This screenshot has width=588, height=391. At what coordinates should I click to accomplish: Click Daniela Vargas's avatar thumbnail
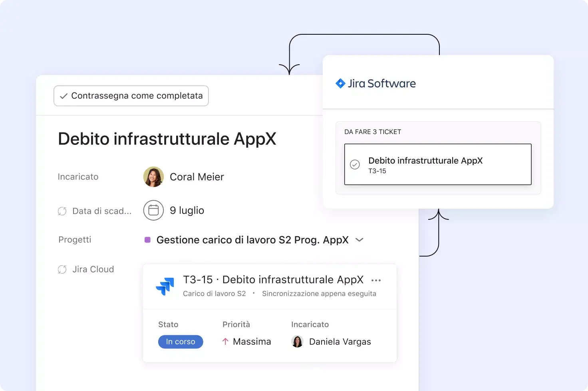[x=297, y=342]
